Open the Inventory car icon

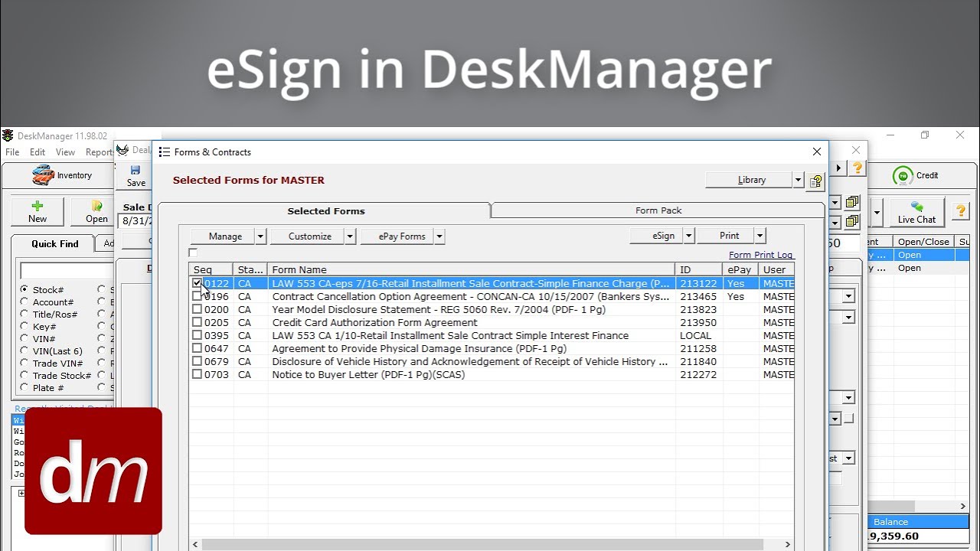43,175
